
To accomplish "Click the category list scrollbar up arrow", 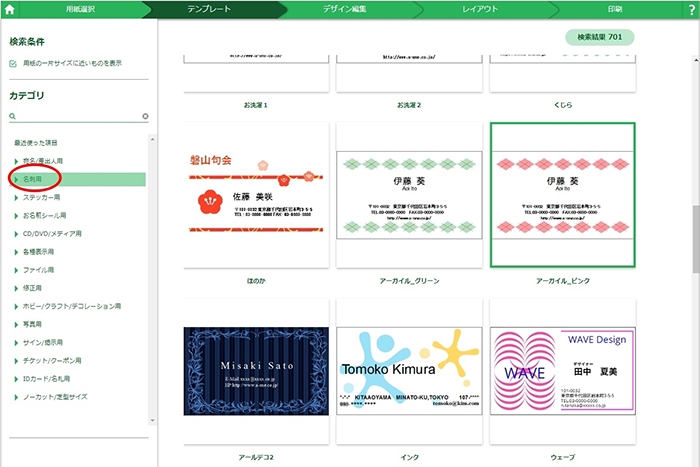I will (x=152, y=140).
